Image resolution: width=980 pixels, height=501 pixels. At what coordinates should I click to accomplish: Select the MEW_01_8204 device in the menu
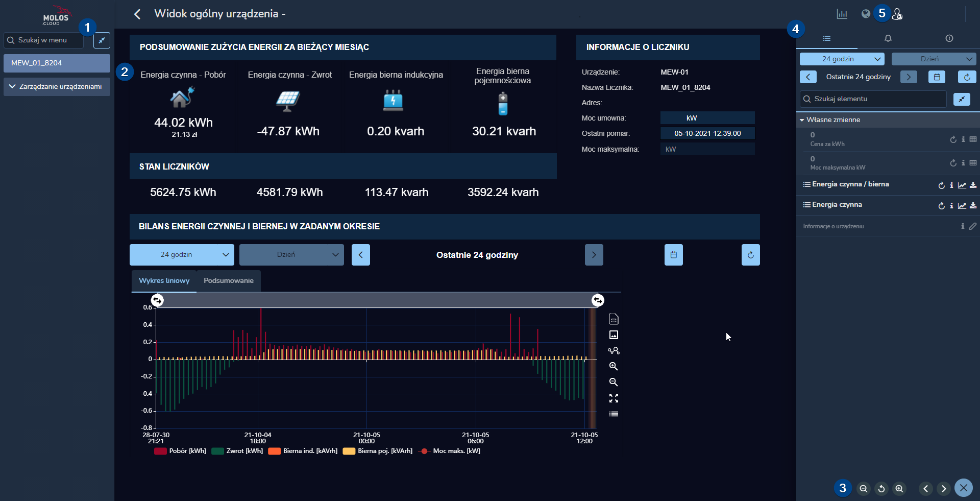tap(57, 63)
